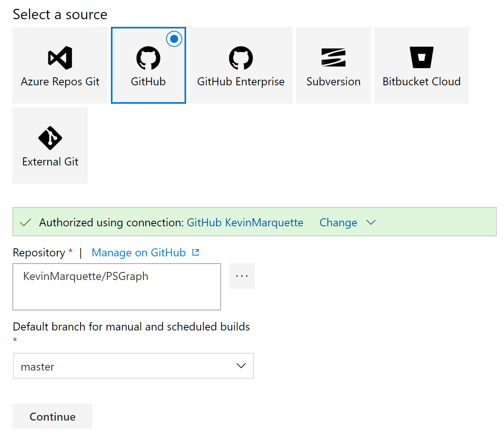Choose the External Git diamond icon
Screen dimensions: 504x437
[50, 138]
